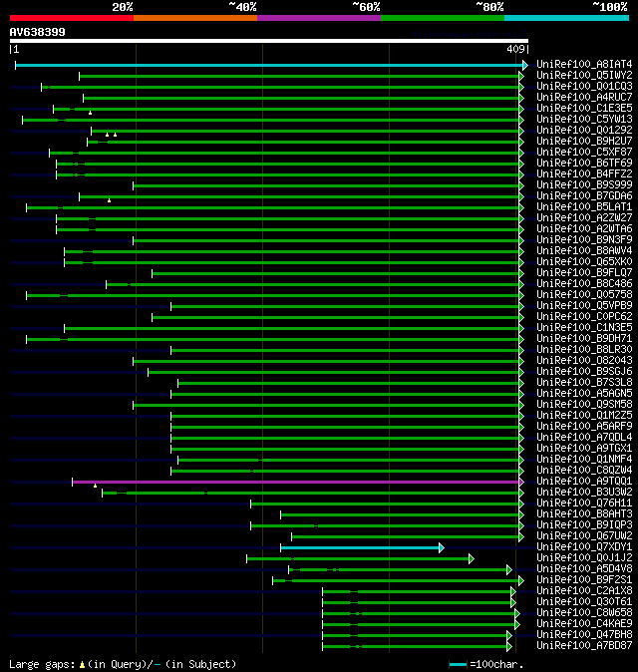Select the UniRef100_B9N3F9 label
This screenshot has width=638, height=672.
click(x=584, y=239)
